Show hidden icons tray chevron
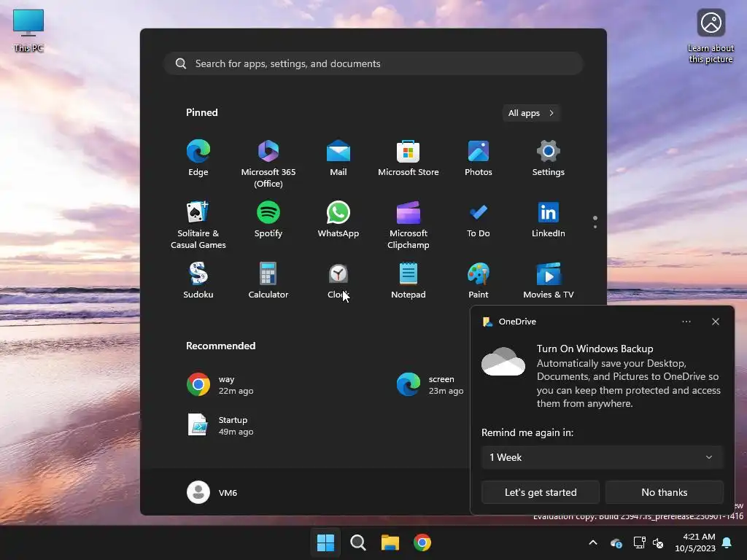 [x=593, y=542]
